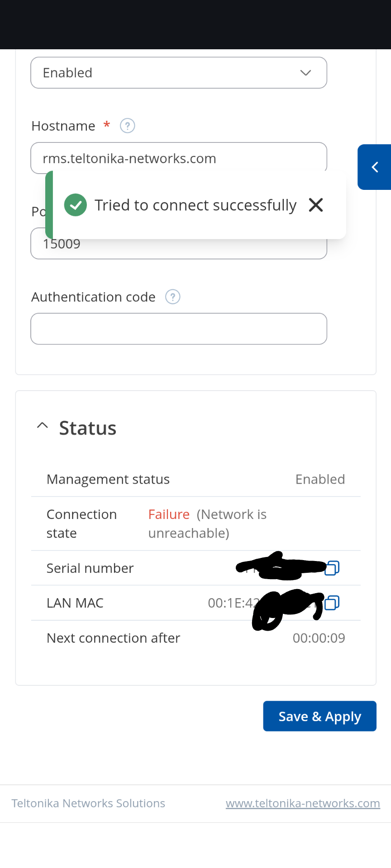The width and height of the screenshot is (391, 868).
Task: Open the blue side panel arrow
Action: [x=374, y=167]
